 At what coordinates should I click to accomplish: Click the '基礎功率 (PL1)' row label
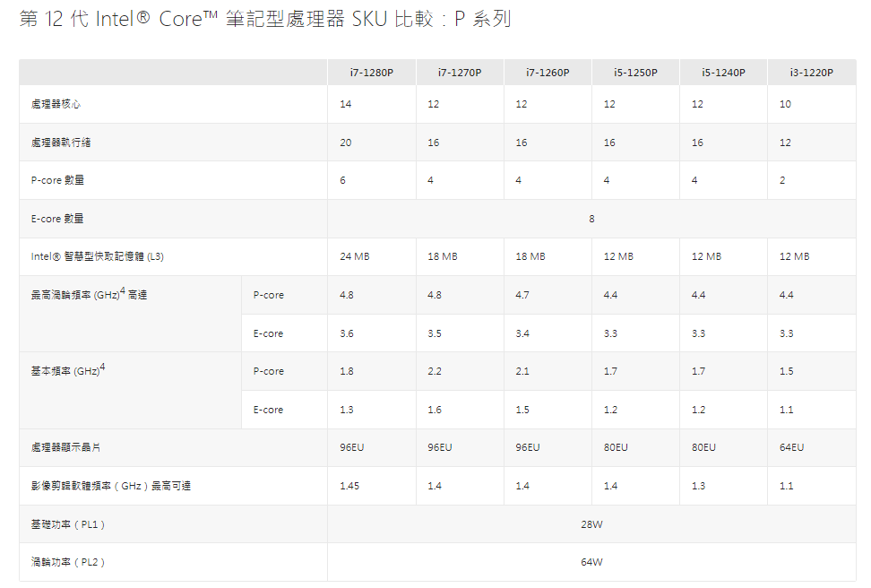68,524
